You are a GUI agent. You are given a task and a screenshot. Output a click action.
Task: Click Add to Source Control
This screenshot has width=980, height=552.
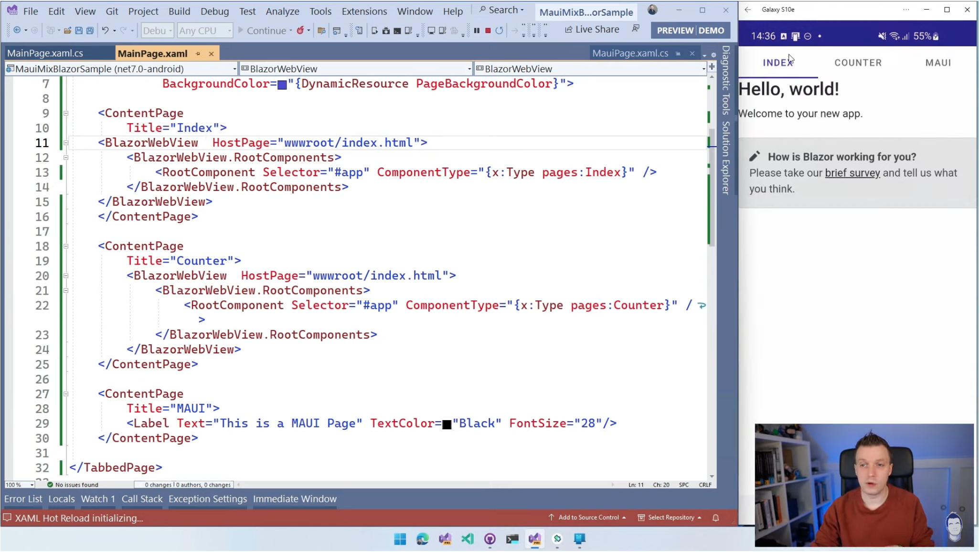(x=587, y=518)
